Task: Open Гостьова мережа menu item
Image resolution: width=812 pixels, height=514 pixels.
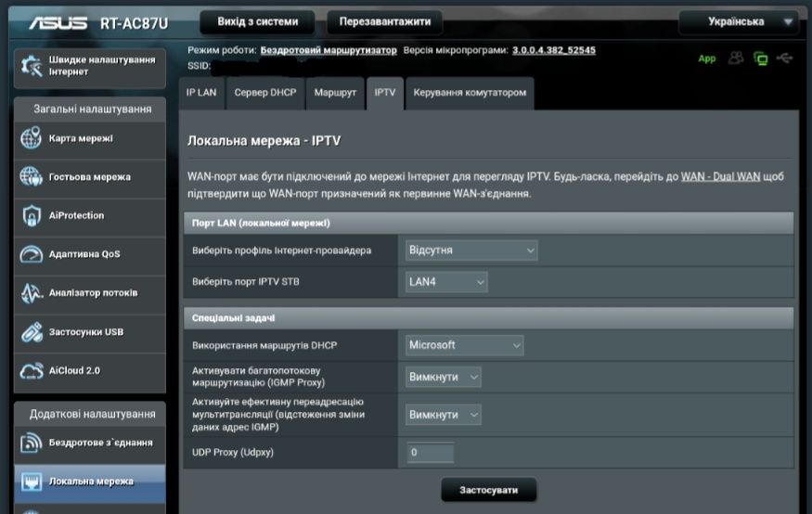Action: pos(90,177)
